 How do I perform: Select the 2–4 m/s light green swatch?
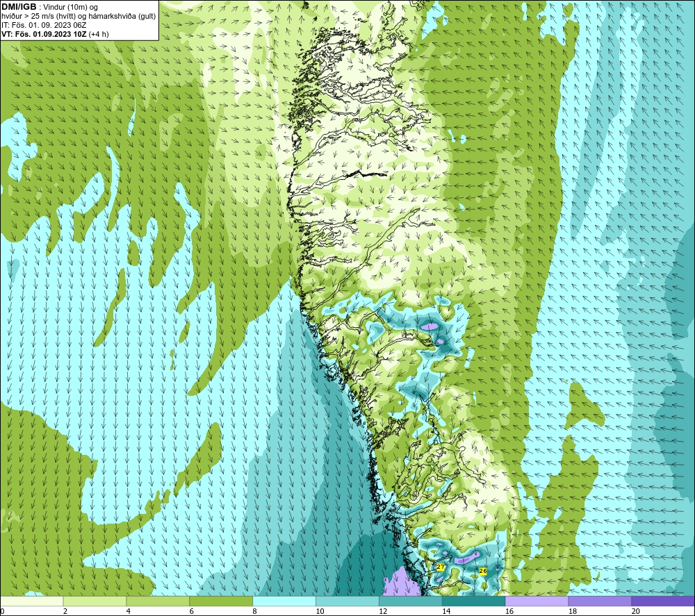(x=95, y=601)
